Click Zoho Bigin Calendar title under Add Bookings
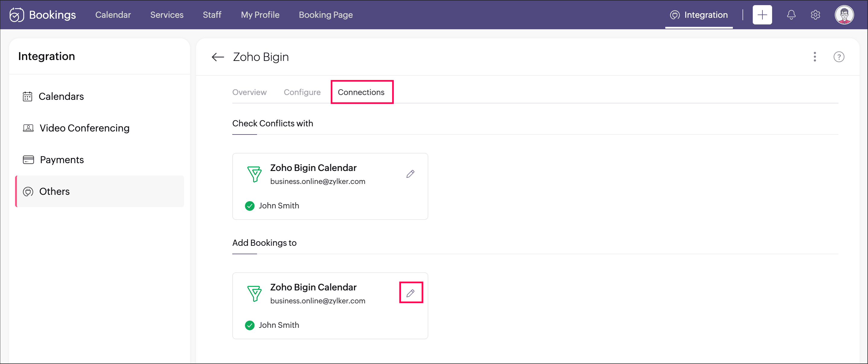This screenshot has height=364, width=868. click(313, 287)
